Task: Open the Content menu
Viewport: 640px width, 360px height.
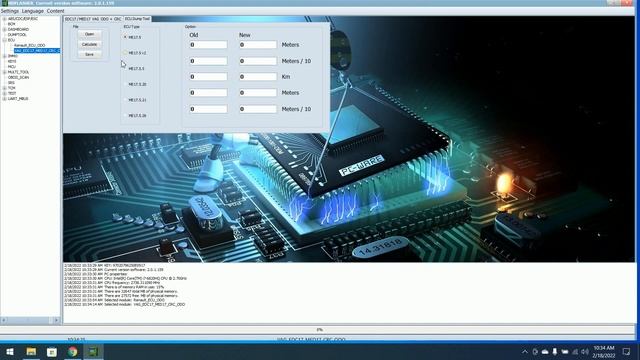Action: coord(56,11)
